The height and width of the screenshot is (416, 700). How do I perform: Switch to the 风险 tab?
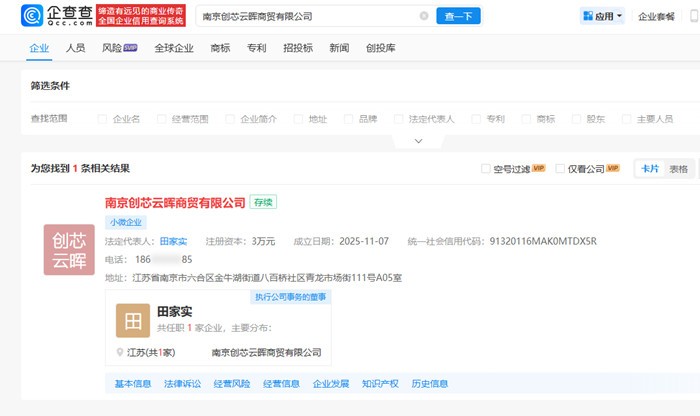point(112,48)
